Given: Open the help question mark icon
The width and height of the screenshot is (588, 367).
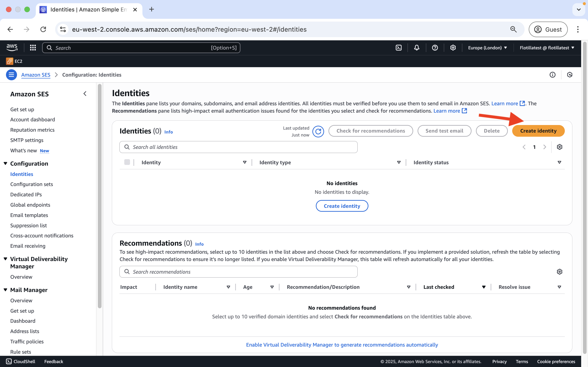Looking at the screenshot, I should point(435,48).
